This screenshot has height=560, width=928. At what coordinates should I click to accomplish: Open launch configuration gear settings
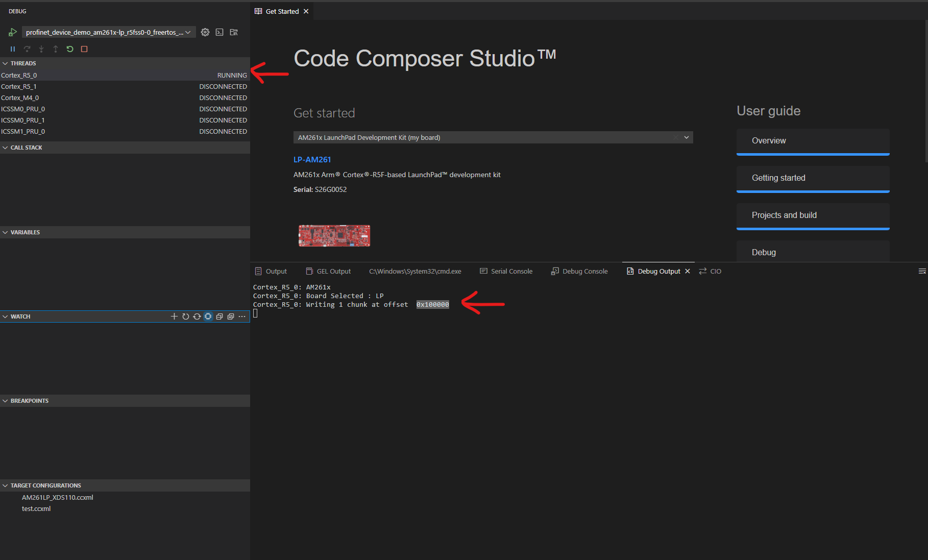pyautogui.click(x=205, y=32)
